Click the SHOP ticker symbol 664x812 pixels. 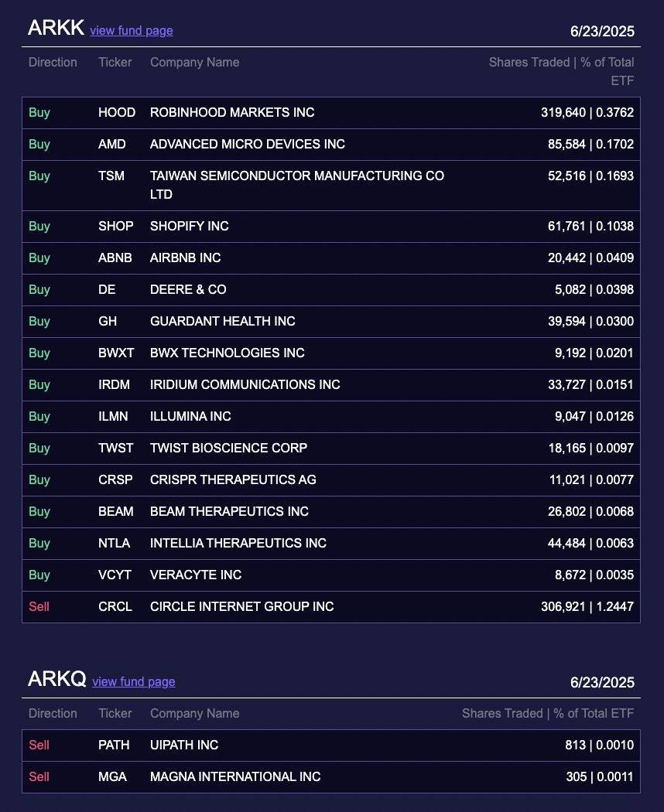coord(115,227)
